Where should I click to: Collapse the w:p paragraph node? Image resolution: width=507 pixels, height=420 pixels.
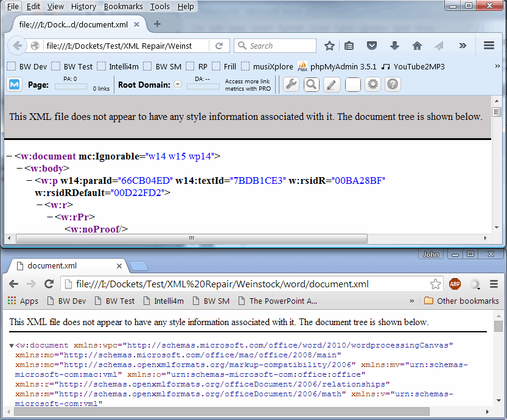tap(29, 181)
